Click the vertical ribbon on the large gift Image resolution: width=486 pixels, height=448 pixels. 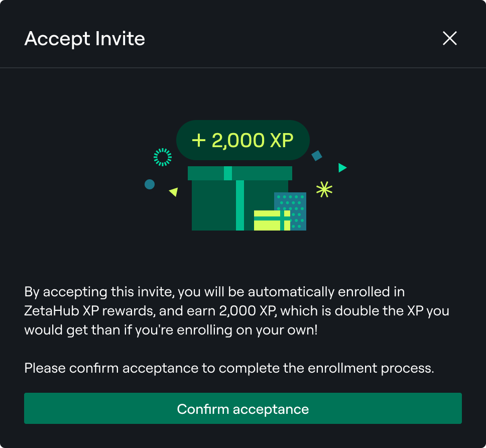240,205
